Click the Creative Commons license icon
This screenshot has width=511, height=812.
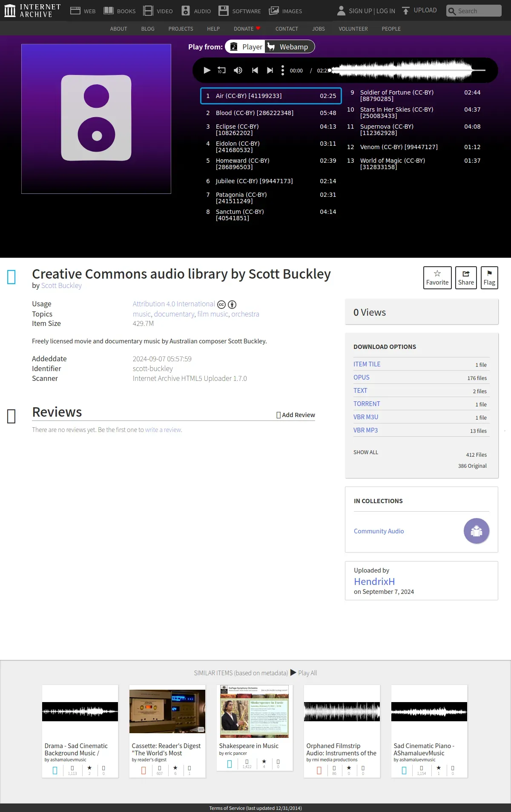tap(221, 305)
